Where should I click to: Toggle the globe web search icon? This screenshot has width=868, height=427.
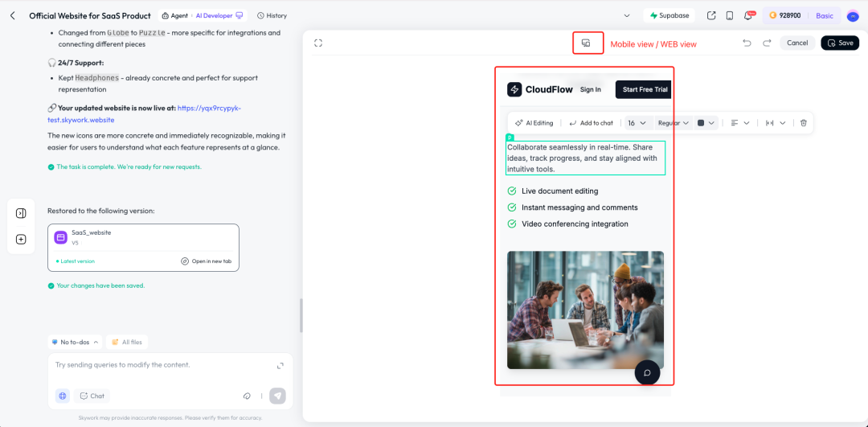[63, 396]
